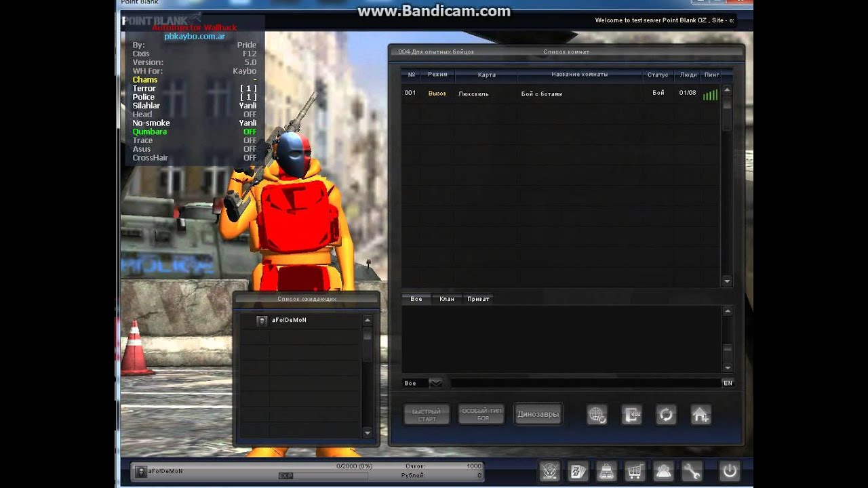Create a room with the house-plus icon

coord(701,415)
